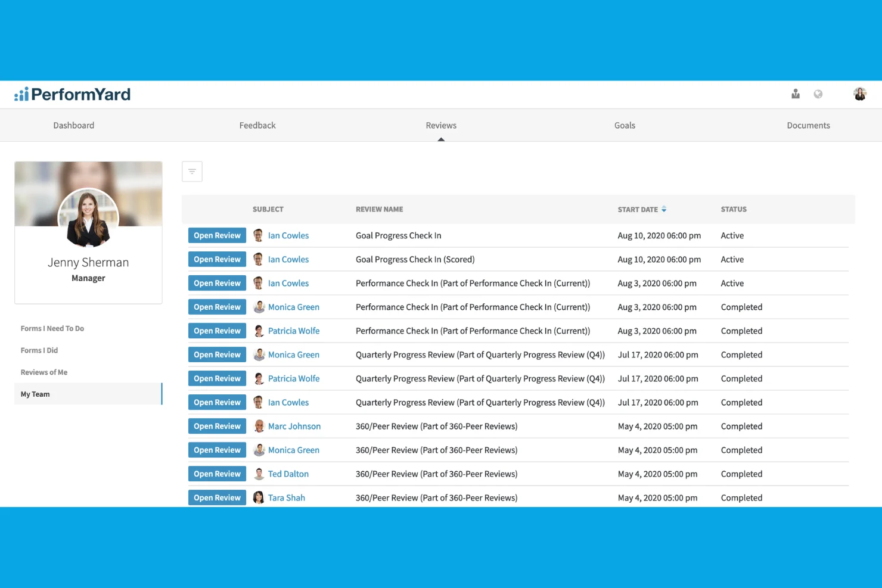Open Review for Goal Progress Check In
The image size is (882, 588).
(x=217, y=235)
